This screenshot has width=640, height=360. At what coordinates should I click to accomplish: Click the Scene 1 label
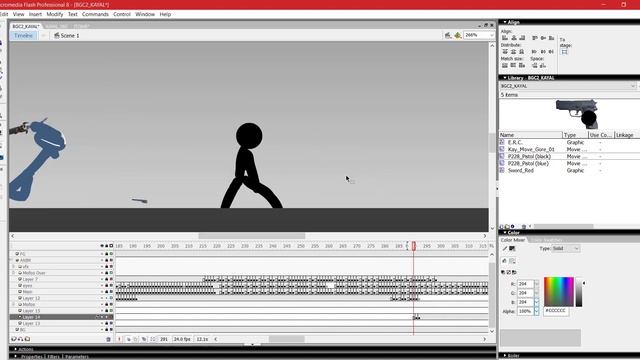click(70, 36)
